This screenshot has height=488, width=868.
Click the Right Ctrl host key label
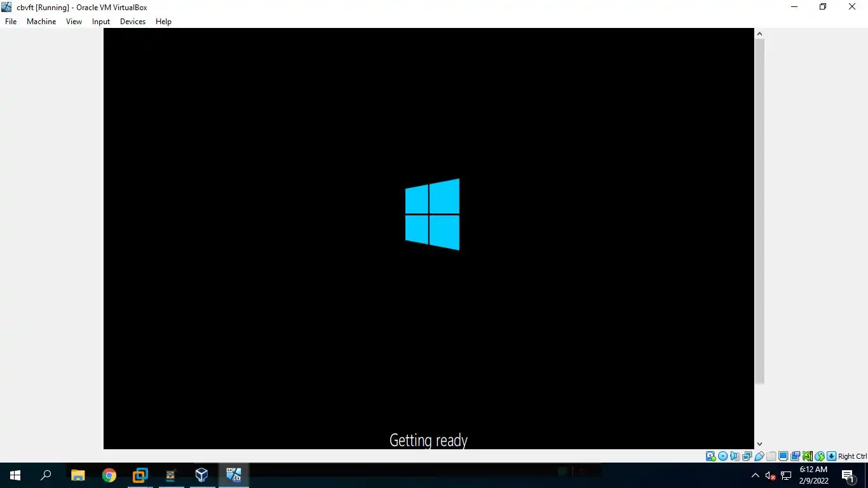pos(853,456)
